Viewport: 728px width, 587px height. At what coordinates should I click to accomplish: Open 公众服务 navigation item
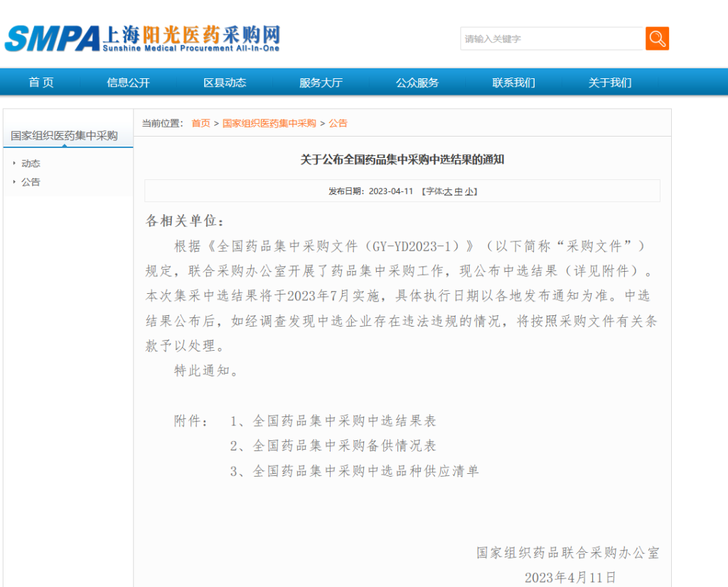point(417,83)
